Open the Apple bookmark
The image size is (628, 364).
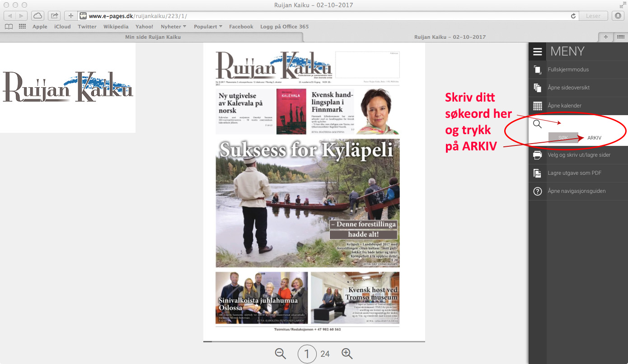[40, 27]
